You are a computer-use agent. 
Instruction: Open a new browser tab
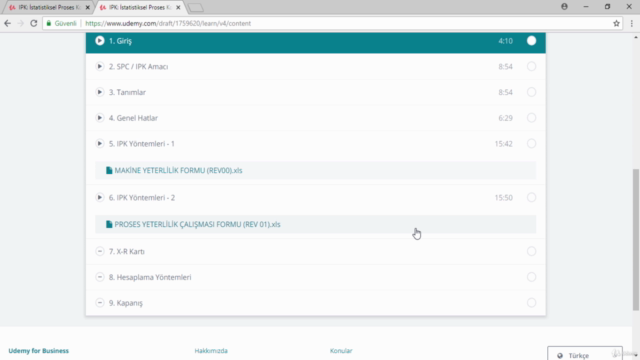tap(196, 7)
